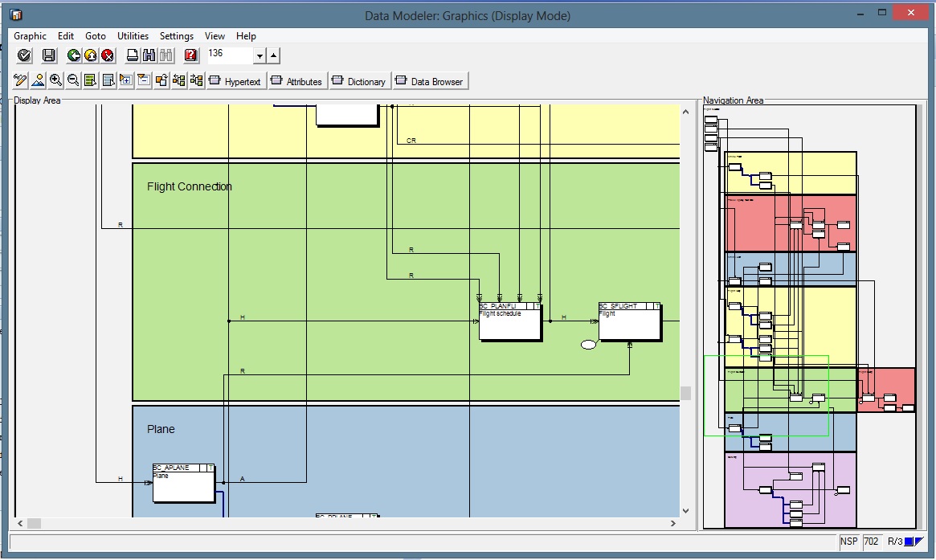Zoom out with the magnifier minus icon
Screen dimensions: 936x560
(73, 80)
